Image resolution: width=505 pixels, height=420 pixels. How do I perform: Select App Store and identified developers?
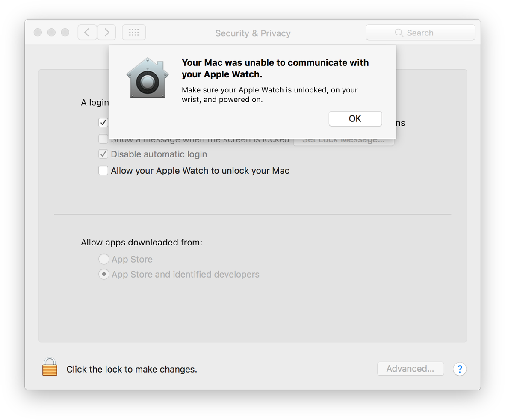tap(104, 274)
